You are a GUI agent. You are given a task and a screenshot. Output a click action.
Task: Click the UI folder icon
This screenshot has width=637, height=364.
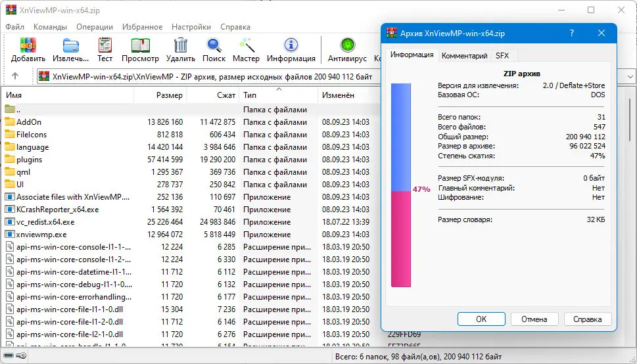pyautogui.click(x=10, y=185)
